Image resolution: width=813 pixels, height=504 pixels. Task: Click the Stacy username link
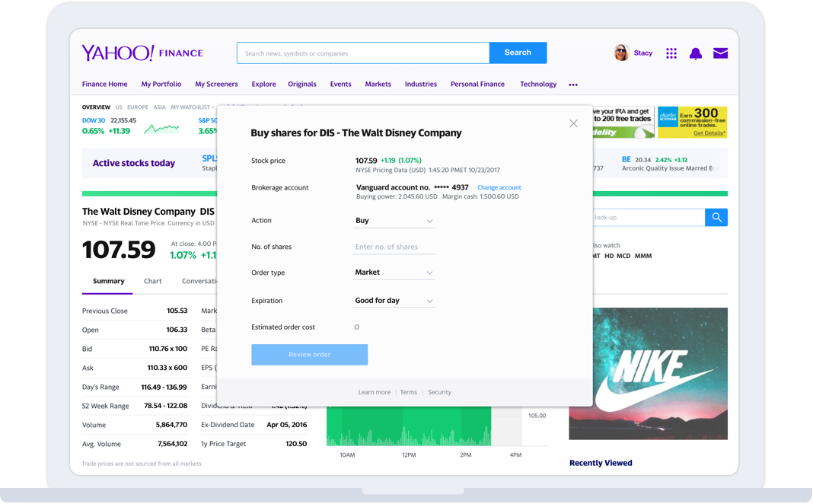click(643, 53)
